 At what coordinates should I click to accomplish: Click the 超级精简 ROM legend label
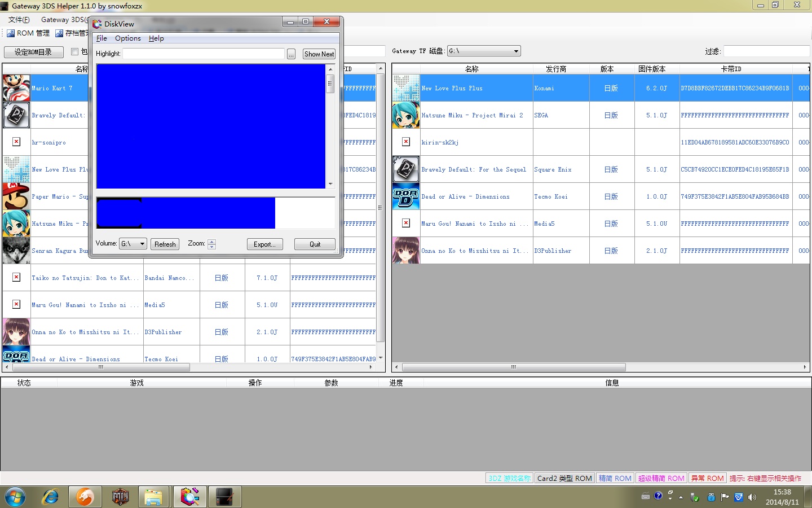coord(661,478)
